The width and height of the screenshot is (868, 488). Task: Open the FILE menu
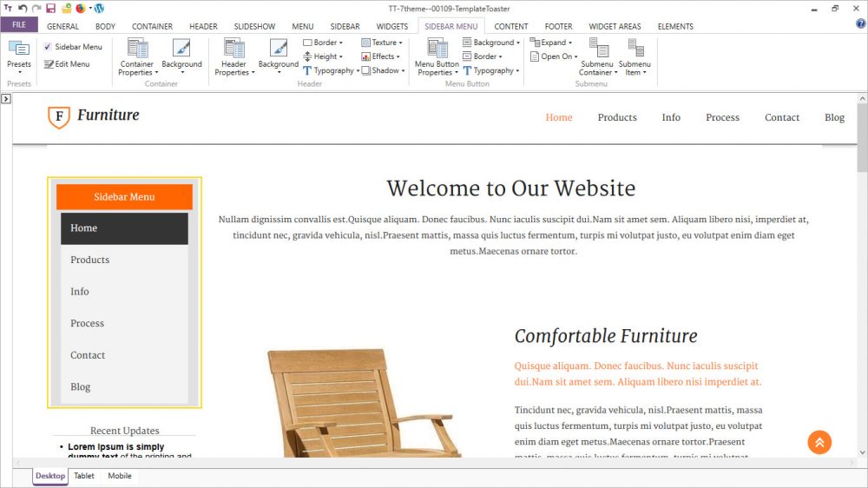coord(18,25)
